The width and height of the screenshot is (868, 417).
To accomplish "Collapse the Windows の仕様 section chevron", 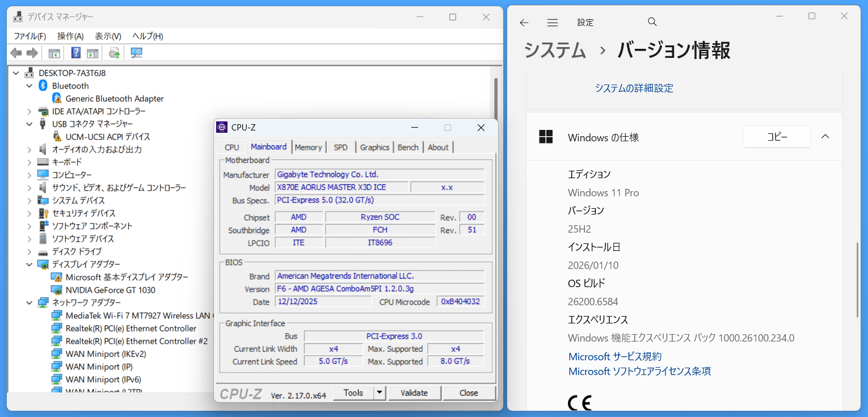I will tap(825, 137).
